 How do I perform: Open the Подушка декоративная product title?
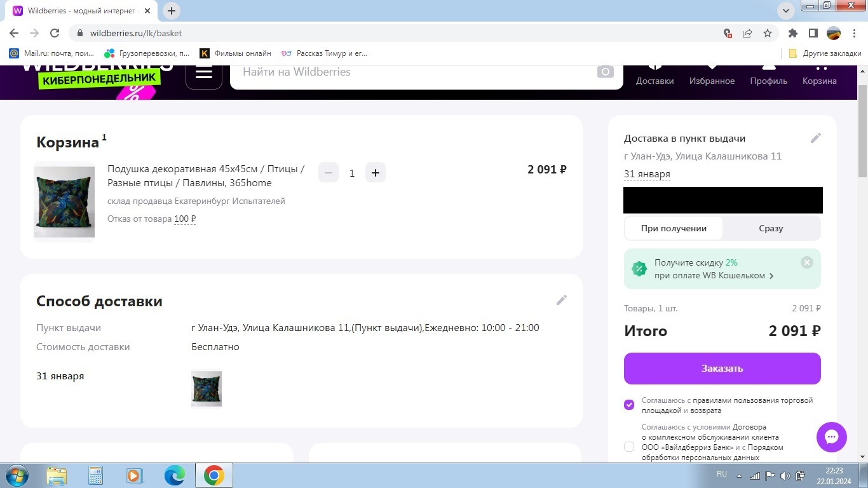click(206, 176)
